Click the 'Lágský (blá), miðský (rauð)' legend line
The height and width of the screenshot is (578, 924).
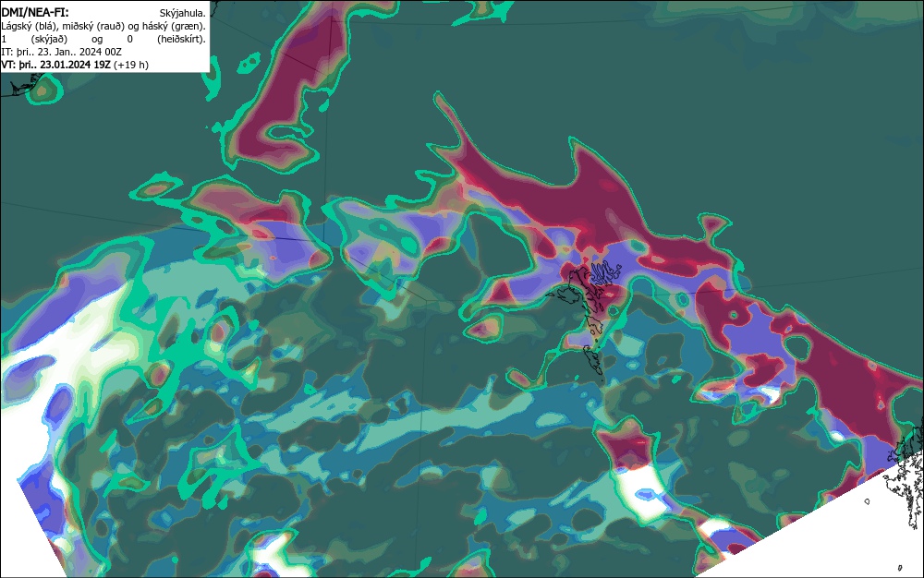[x=103, y=26]
